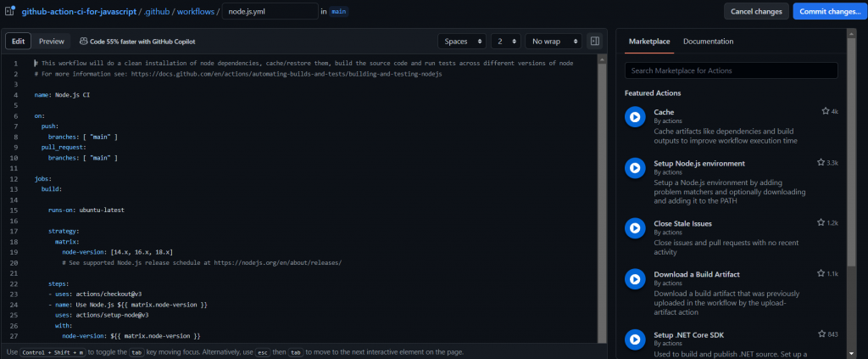Screen dimensions: 868x359
Task: Click the Setup .NET Core SDK icon
Action: click(635, 339)
